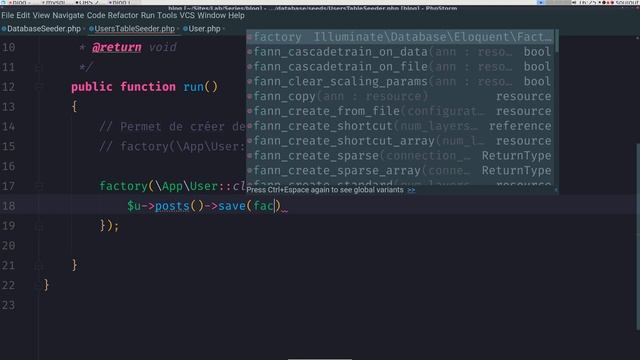The image size is (640, 360).
Task: Click line number 12 in gutter
Action: (x=9, y=87)
